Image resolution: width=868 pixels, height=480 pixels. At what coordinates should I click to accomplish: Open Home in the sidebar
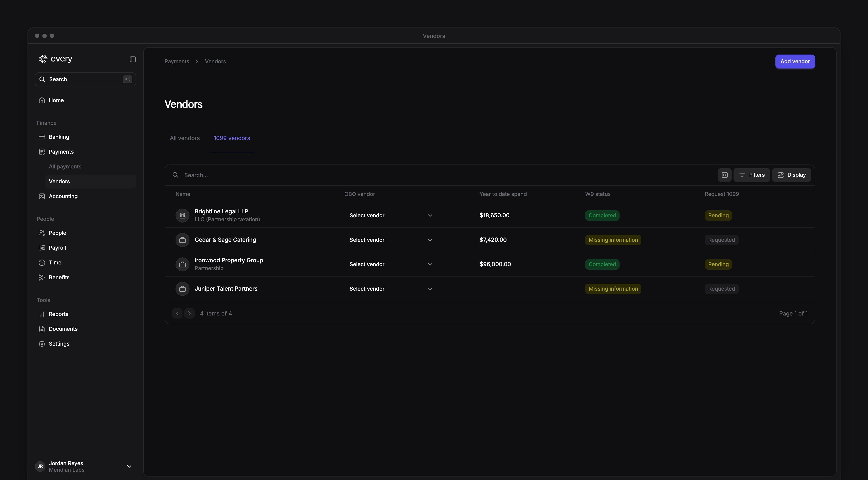click(x=86, y=100)
